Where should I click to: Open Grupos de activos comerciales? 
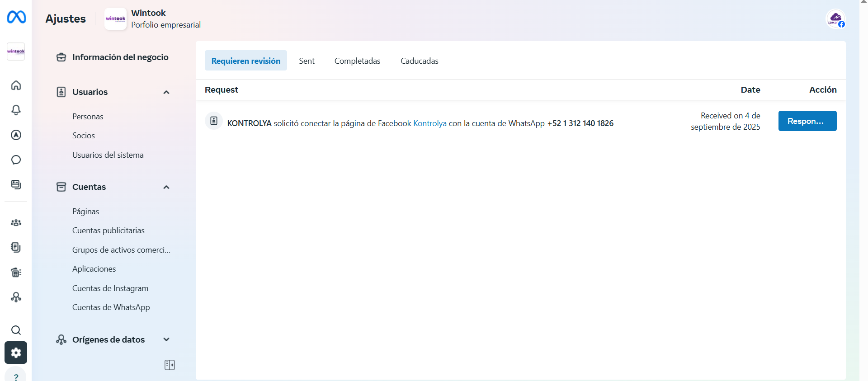pyautogui.click(x=121, y=250)
